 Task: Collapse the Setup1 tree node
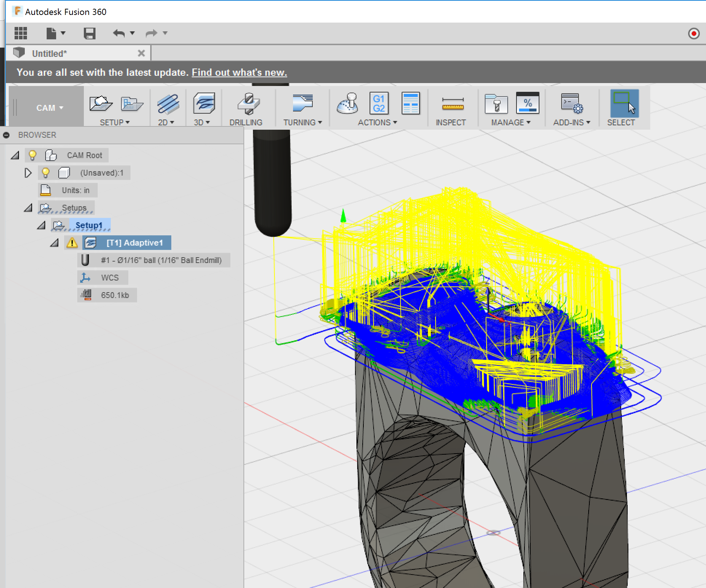click(x=41, y=225)
